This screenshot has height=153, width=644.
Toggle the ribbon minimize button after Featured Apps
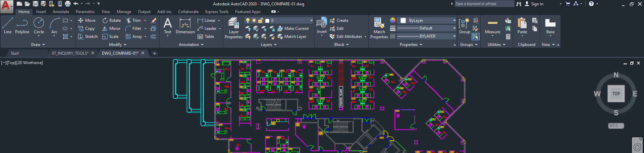pos(274,12)
